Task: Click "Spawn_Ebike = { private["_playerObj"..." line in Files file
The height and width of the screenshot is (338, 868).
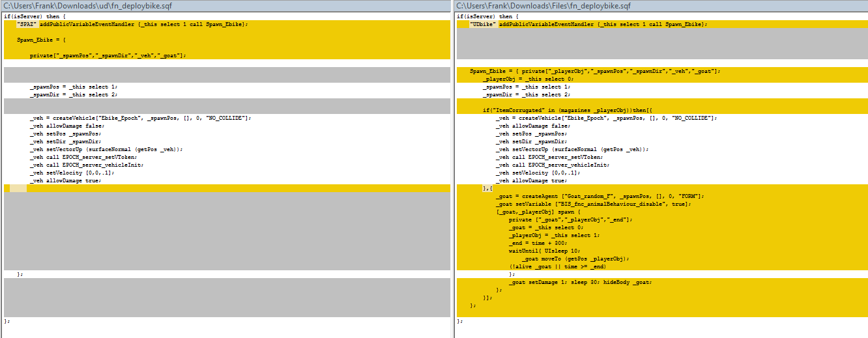Action: tap(595, 71)
